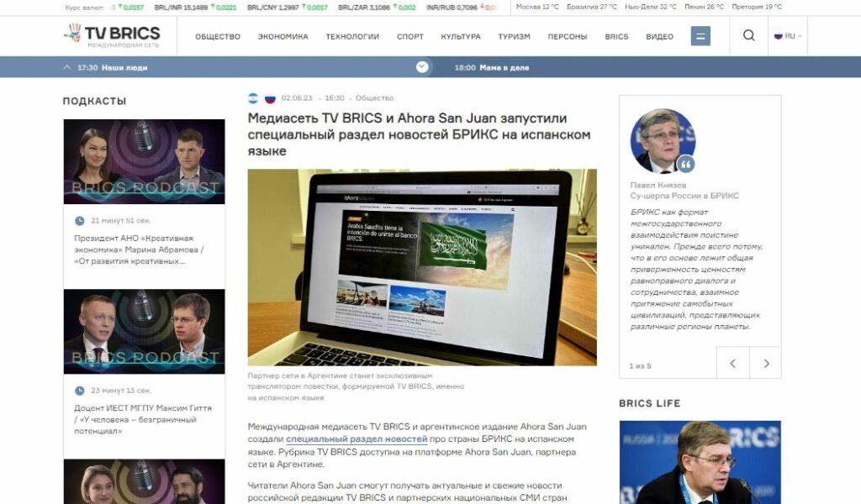
Task: Click the 02.06.23 article date
Action: (x=297, y=98)
